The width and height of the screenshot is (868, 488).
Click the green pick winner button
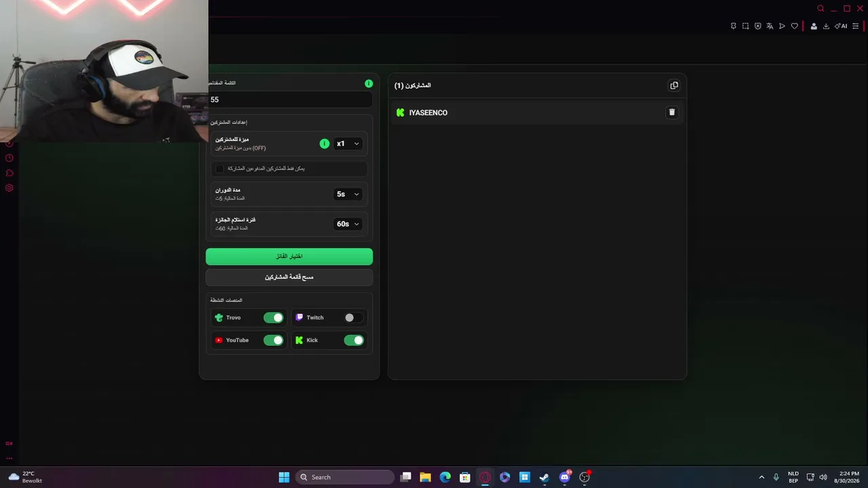(289, 256)
